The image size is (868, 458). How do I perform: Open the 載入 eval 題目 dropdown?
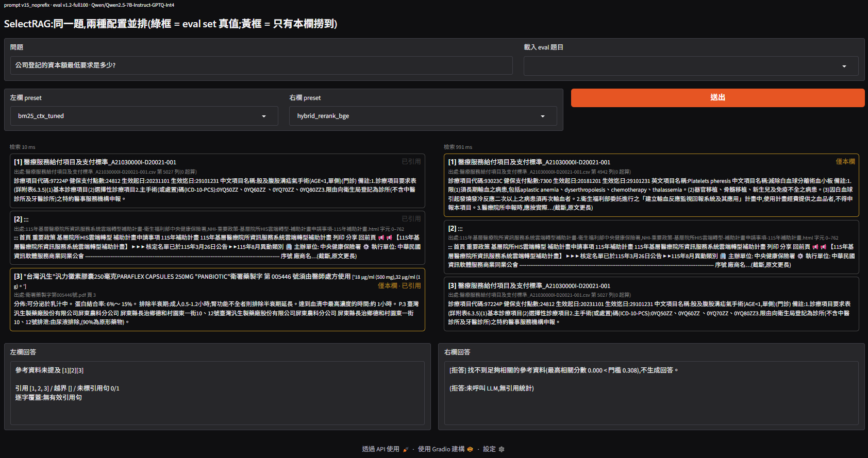[x=691, y=66]
